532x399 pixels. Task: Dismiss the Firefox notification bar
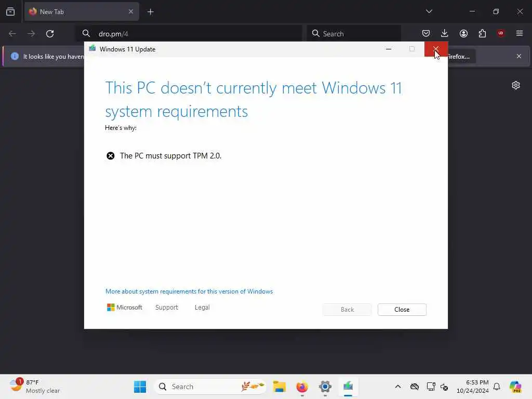click(x=519, y=56)
